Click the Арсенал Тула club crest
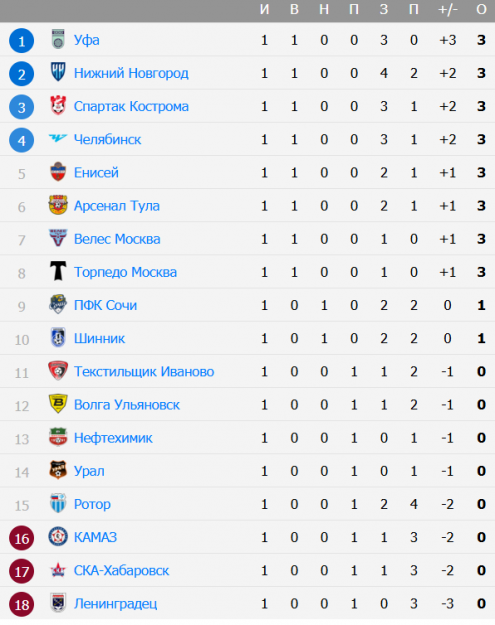The image size is (495, 625). (x=58, y=205)
